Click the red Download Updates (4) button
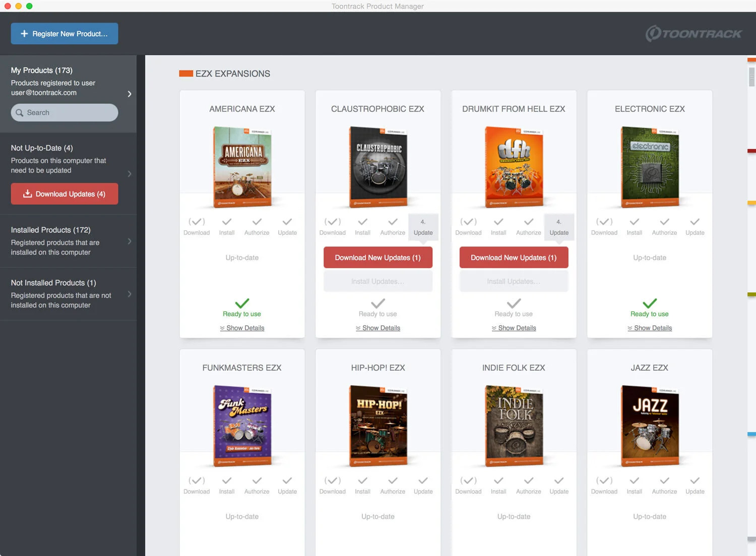 coord(65,194)
